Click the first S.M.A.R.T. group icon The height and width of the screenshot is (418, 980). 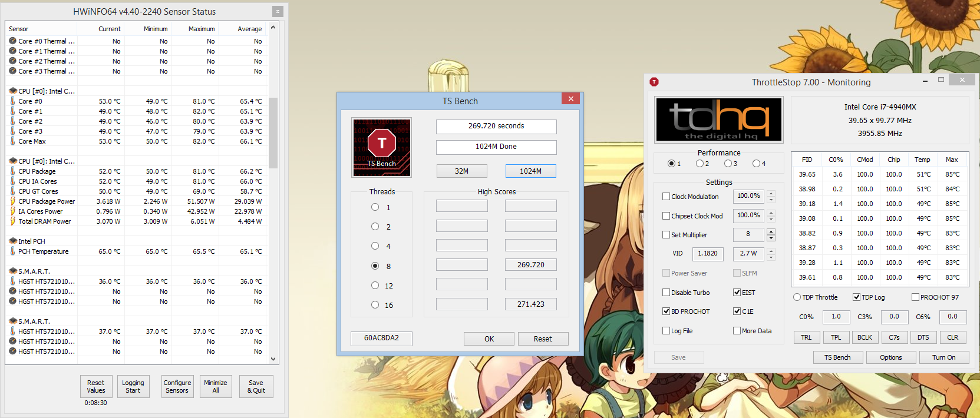pyautogui.click(x=12, y=271)
